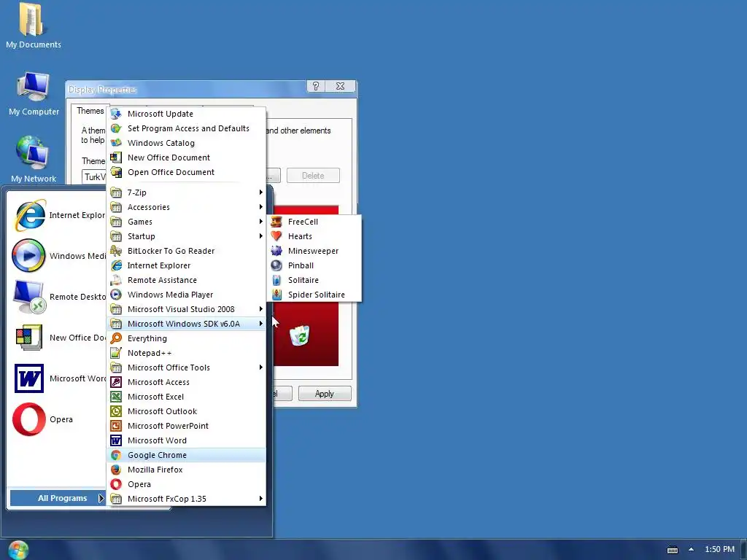Launch Microsoft Word from programs list
Screen dimensions: 747x560
click(x=186, y=440)
